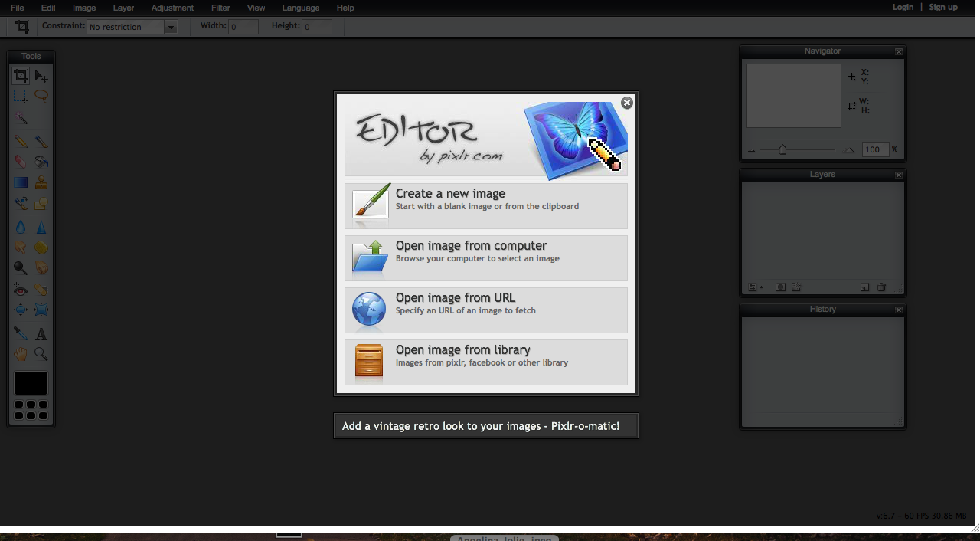Close the Layers panel
This screenshot has height=541, width=980.
pos(899,175)
